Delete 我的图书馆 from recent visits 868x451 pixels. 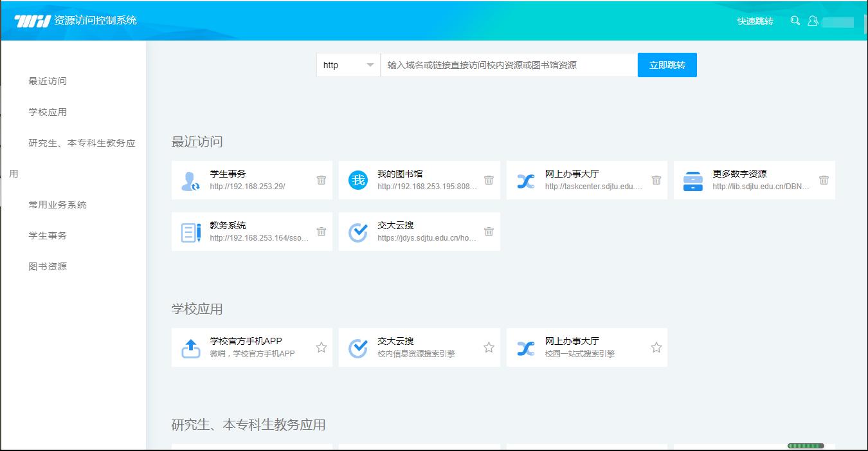pyautogui.click(x=489, y=180)
